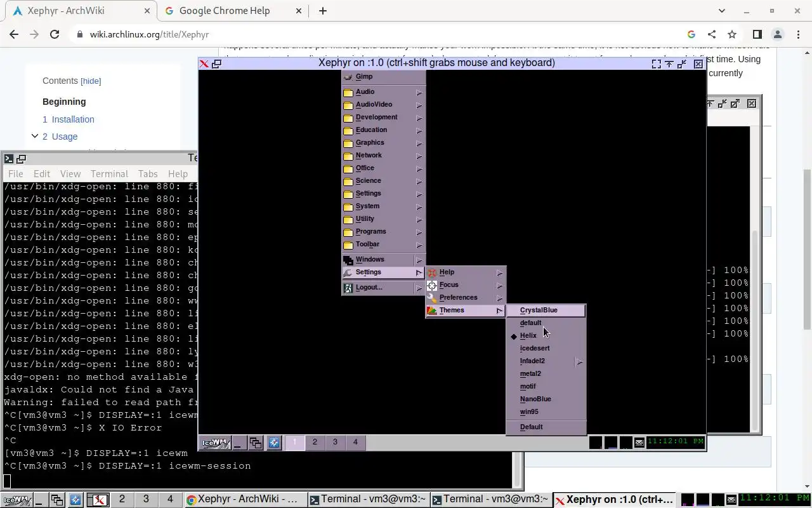Select the Helix theme radio item
The height and width of the screenshot is (508, 812).
pyautogui.click(x=546, y=335)
